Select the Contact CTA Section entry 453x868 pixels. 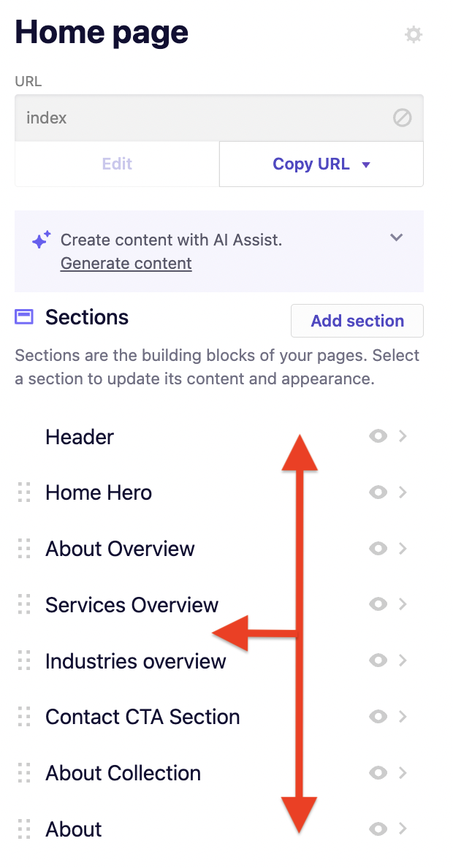pyautogui.click(x=142, y=717)
